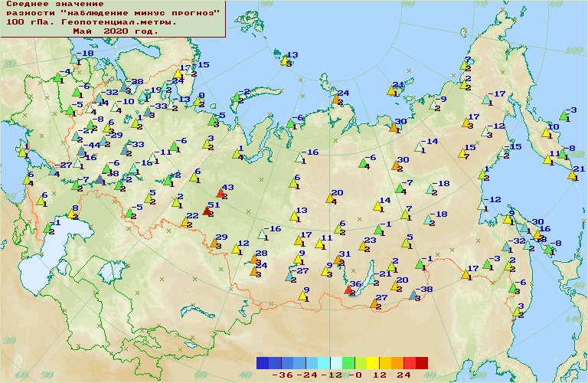Click the title line 'наблюдение минус прогноз'
This screenshot has width=588, height=383.
(140, 13)
